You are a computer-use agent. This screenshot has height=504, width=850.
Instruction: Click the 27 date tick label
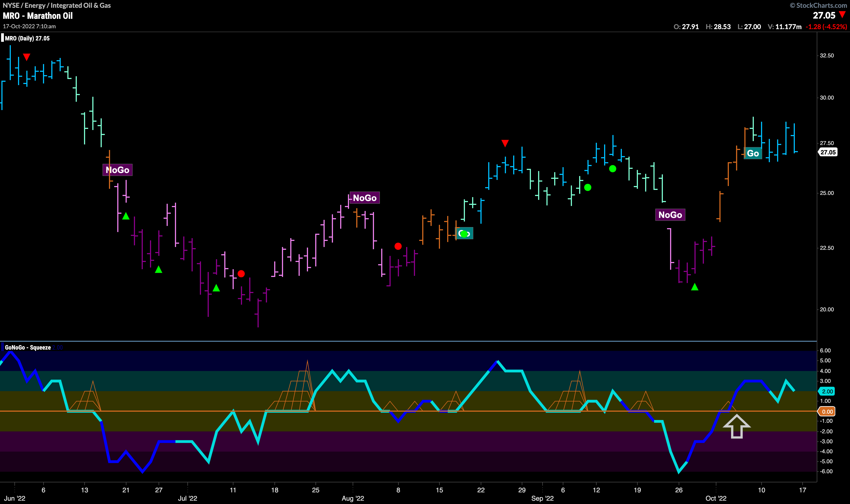coord(159,490)
